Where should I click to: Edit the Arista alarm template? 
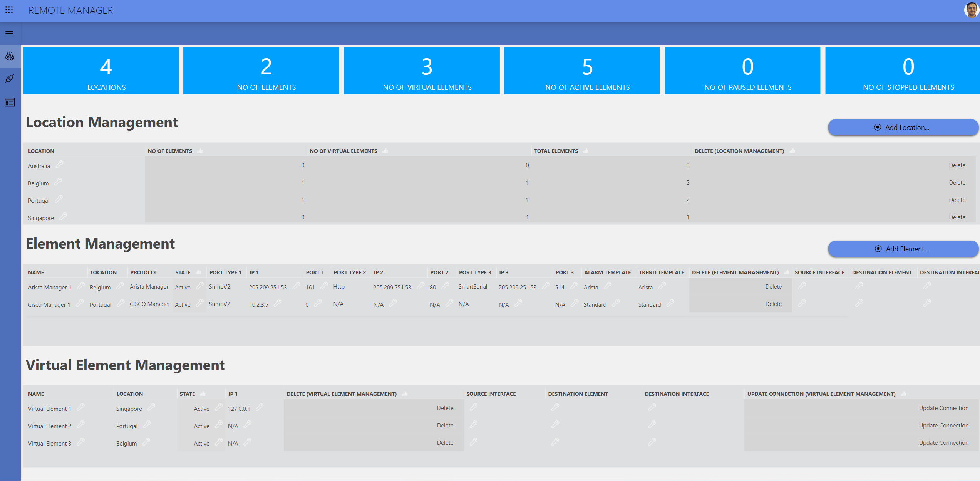click(608, 286)
